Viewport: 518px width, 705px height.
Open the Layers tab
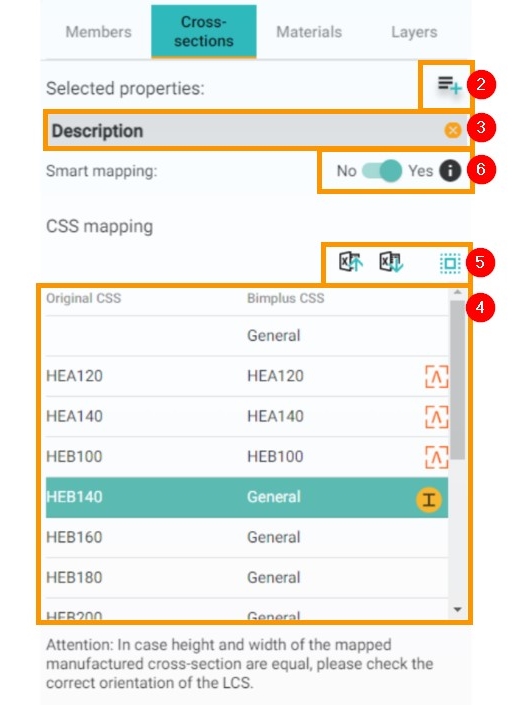414,32
